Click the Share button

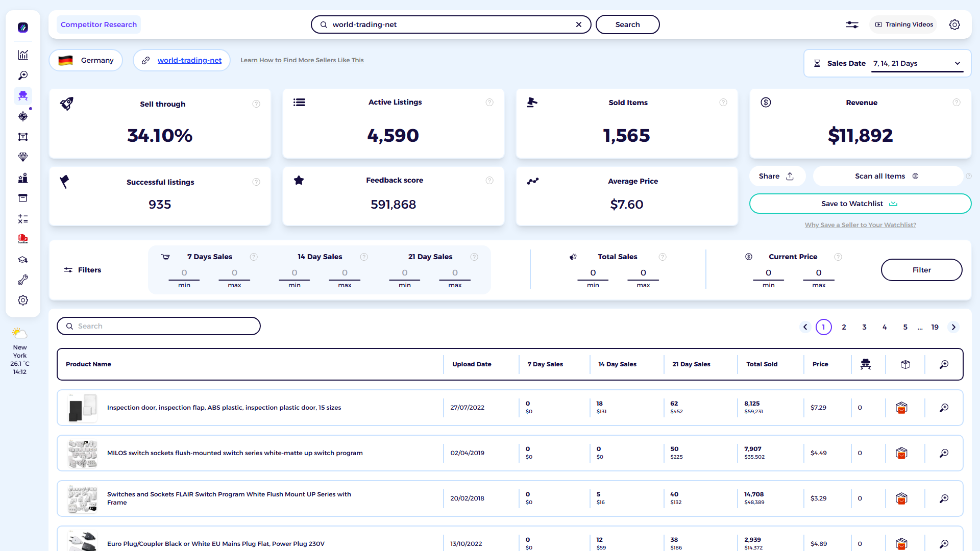click(x=777, y=176)
